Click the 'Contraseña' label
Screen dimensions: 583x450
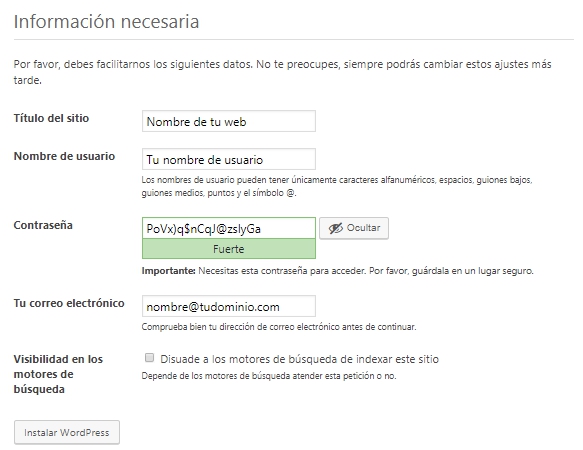[43, 225]
